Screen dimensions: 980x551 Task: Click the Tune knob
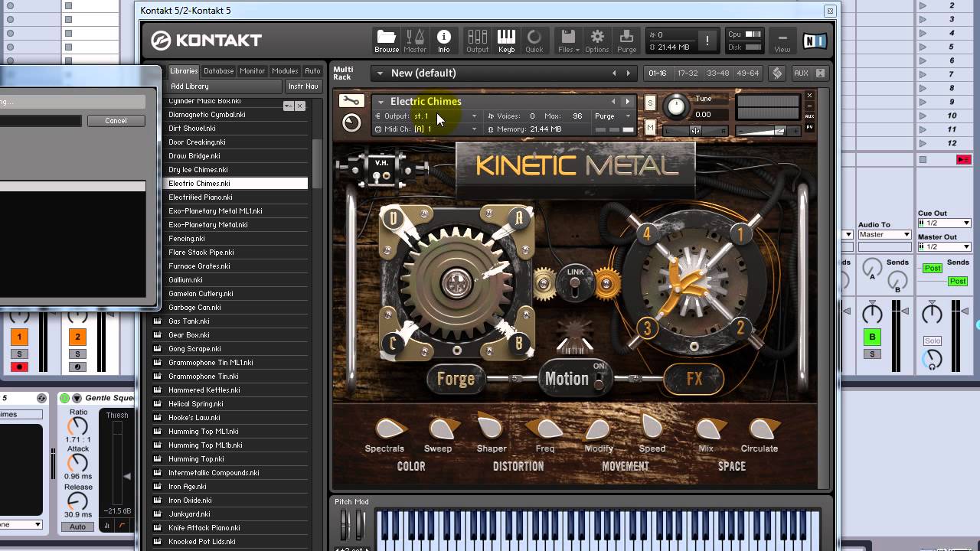pyautogui.click(x=676, y=106)
